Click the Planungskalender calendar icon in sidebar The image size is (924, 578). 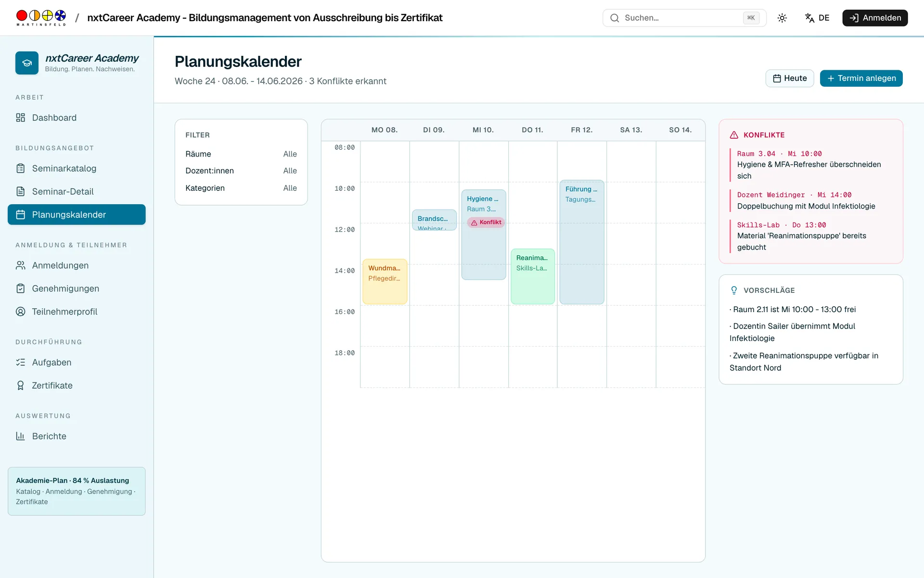pyautogui.click(x=20, y=215)
